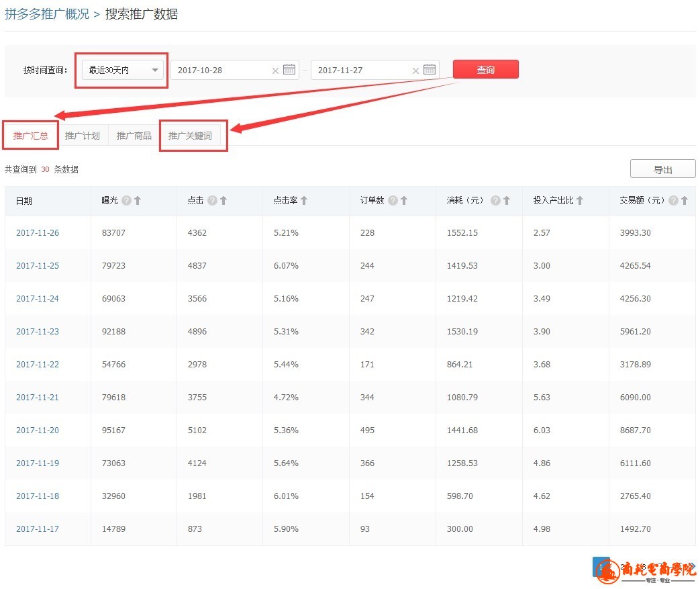Sort by 订单数 column arrow
700x589 pixels.
tap(404, 201)
